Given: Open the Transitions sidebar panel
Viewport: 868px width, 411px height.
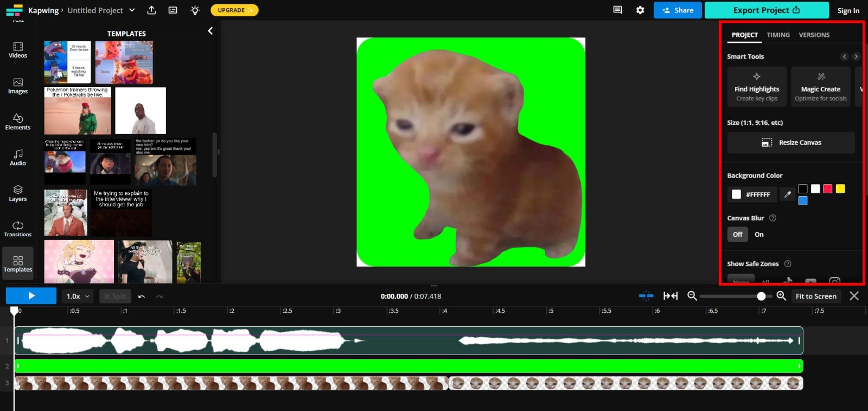Looking at the screenshot, I should 18,230.
